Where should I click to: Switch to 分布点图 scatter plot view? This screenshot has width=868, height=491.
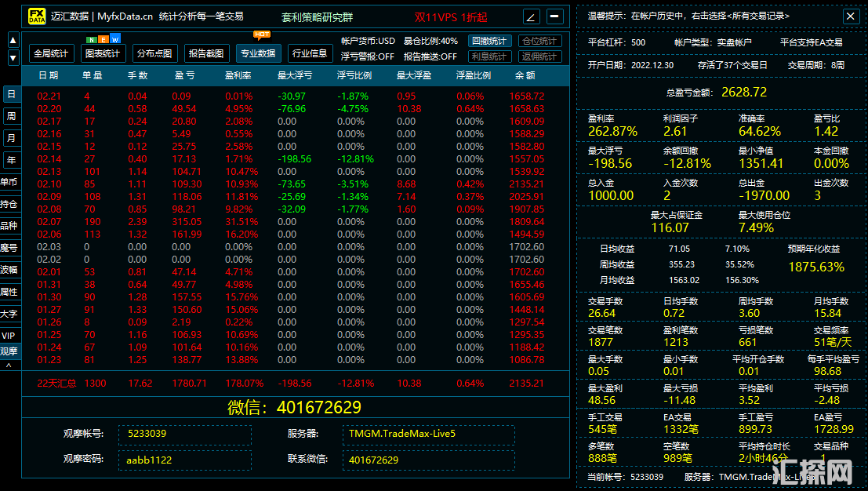click(x=154, y=53)
